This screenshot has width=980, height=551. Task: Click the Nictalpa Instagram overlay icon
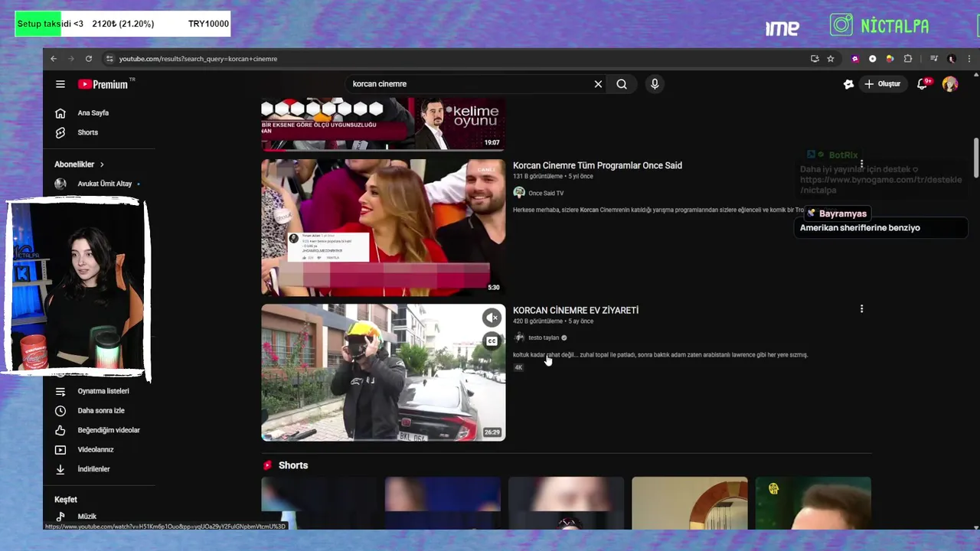(x=841, y=25)
